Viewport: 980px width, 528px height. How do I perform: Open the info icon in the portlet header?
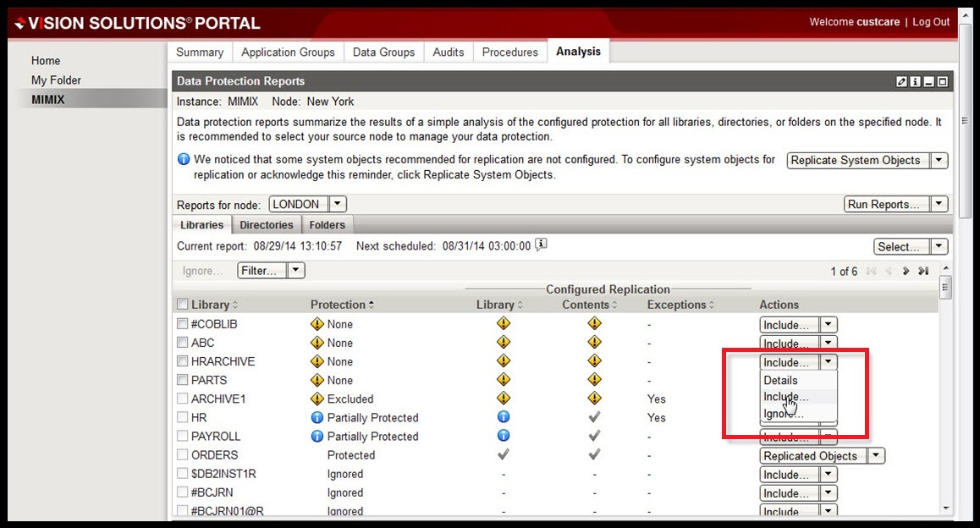pyautogui.click(x=916, y=82)
